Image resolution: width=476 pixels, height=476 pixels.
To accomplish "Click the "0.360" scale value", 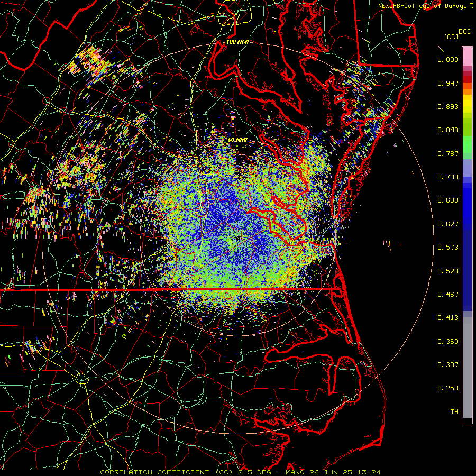I will tap(448, 342).
